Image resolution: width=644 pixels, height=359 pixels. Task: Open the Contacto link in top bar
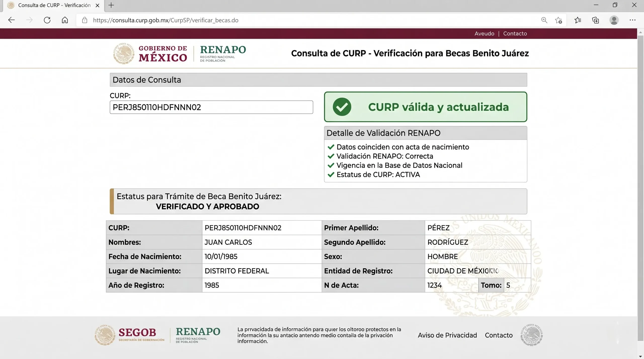pyautogui.click(x=515, y=33)
